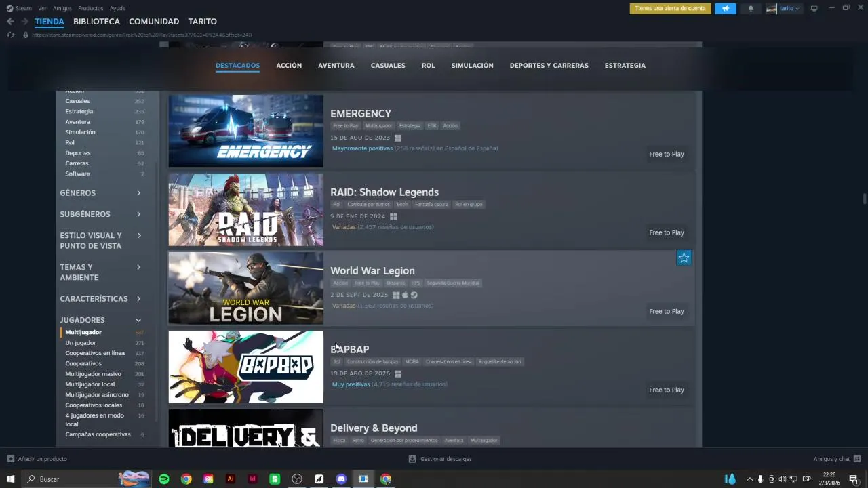The height and width of the screenshot is (488, 868).
Task: Expand TEMAS Y AMBIENTE section
Action: pyautogui.click(x=101, y=272)
